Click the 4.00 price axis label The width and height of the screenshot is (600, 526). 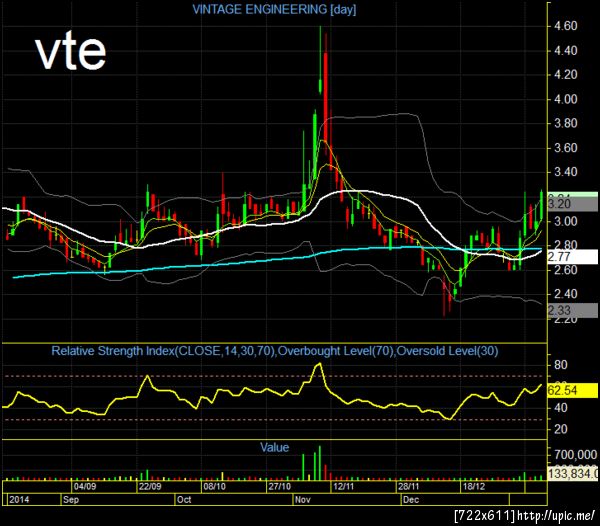pyautogui.click(x=566, y=99)
